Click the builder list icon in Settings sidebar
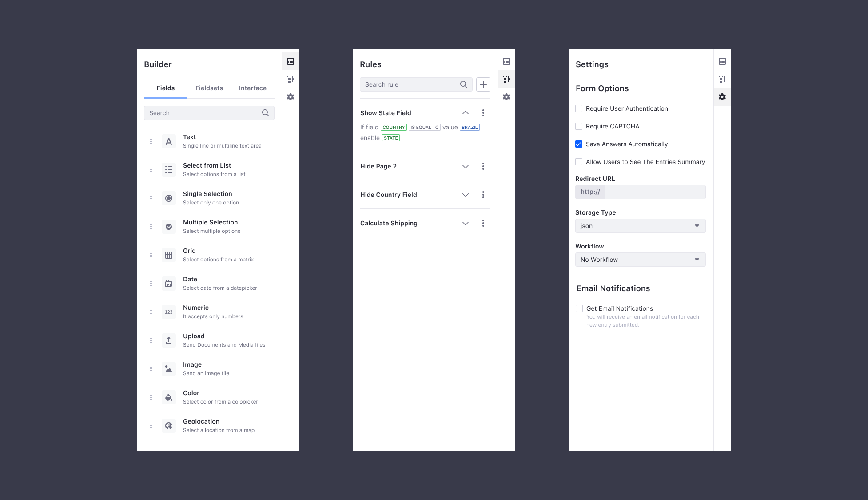The width and height of the screenshot is (868, 500). (722, 61)
